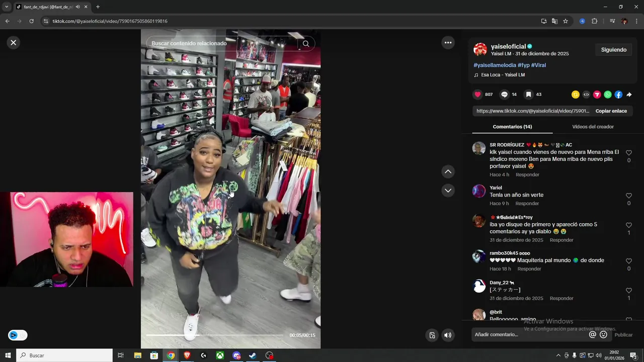Repost the video with yellow repost icon
The width and height of the screenshot is (644, 362).
(x=576, y=95)
